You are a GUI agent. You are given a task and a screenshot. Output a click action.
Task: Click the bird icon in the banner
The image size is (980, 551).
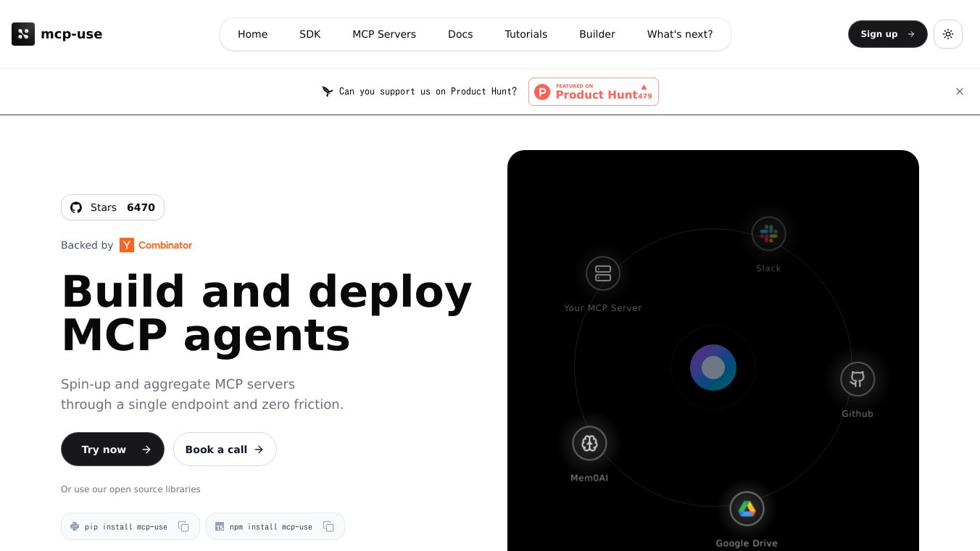(x=328, y=91)
